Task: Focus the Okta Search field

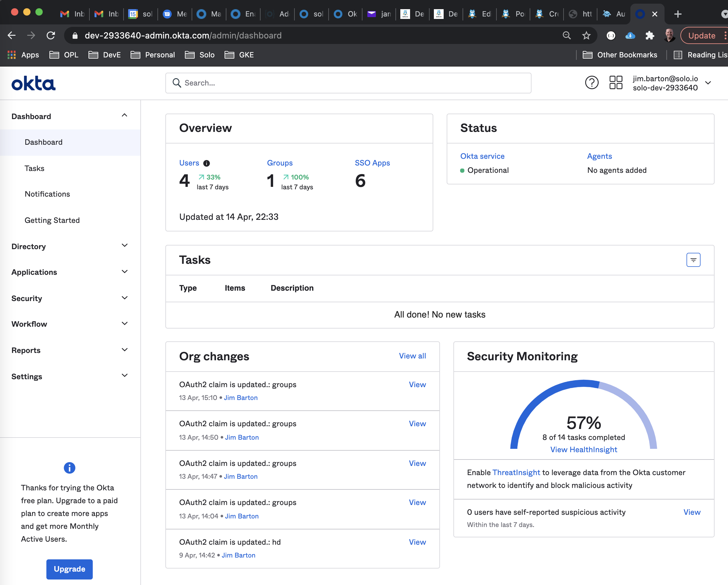Action: click(348, 83)
